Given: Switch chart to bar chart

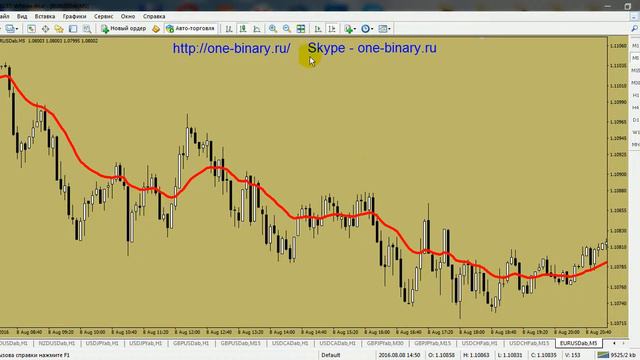Looking at the screenshot, I should pyautogui.click(x=229, y=29).
